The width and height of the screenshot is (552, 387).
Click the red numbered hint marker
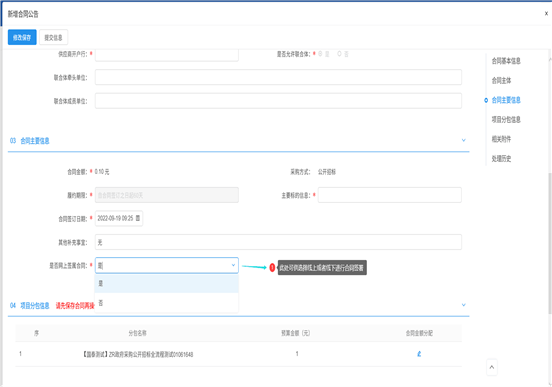pyautogui.click(x=272, y=268)
